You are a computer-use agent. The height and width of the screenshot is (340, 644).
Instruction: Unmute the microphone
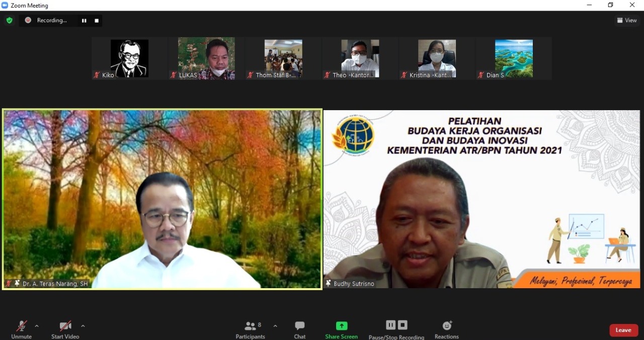21,329
